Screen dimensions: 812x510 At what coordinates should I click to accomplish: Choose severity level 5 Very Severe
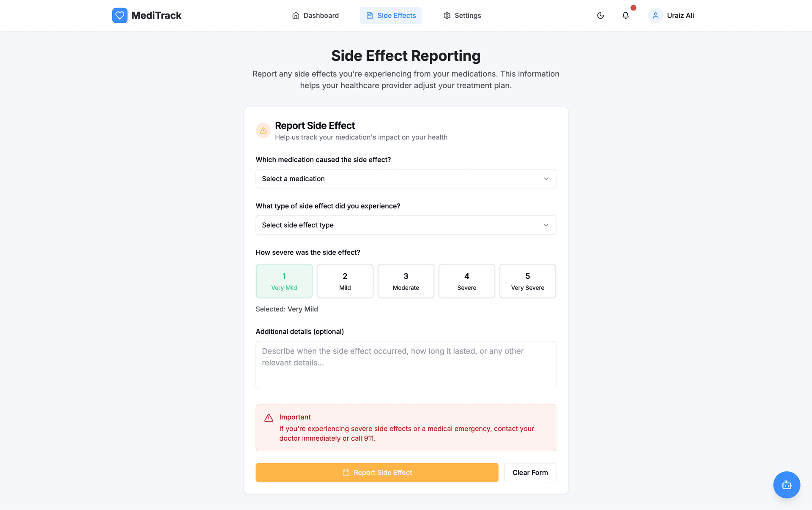(x=527, y=281)
